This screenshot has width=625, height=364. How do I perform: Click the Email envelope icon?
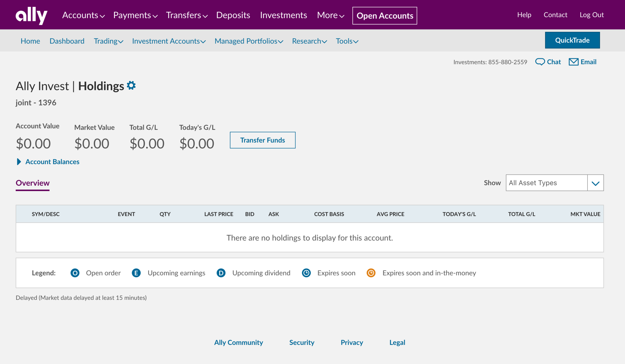point(573,62)
